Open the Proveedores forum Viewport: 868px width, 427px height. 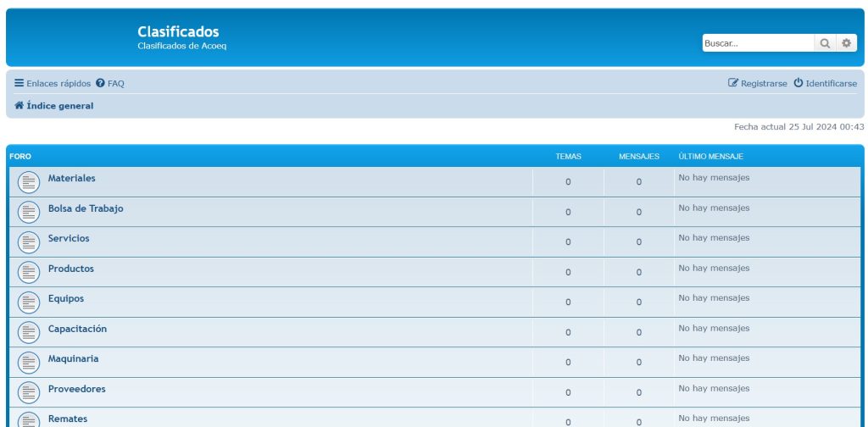[x=76, y=389]
